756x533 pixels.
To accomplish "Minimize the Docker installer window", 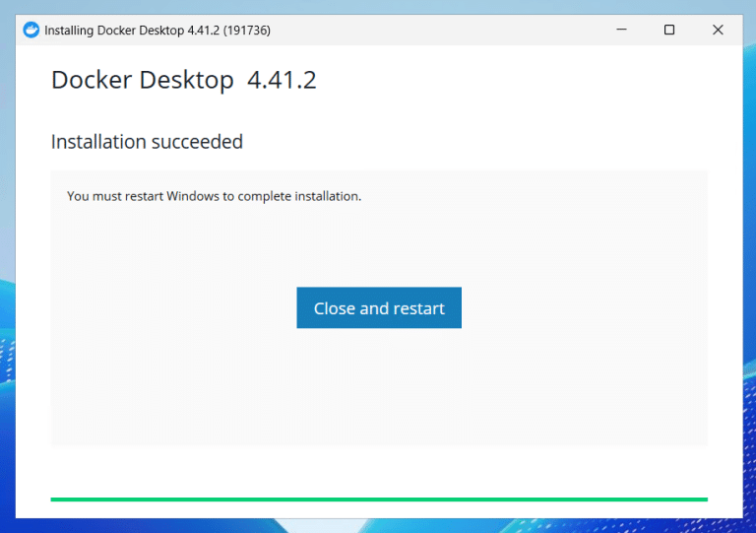I will (x=620, y=30).
